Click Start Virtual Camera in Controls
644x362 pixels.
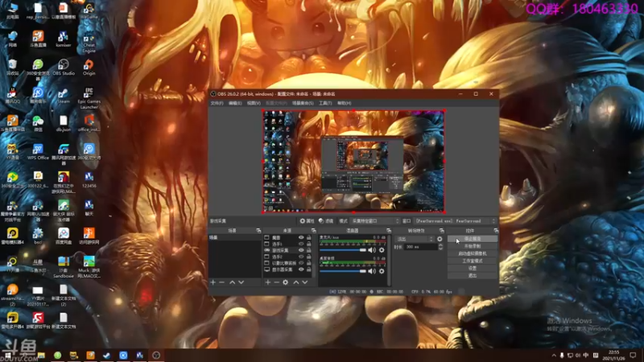pyautogui.click(x=473, y=253)
